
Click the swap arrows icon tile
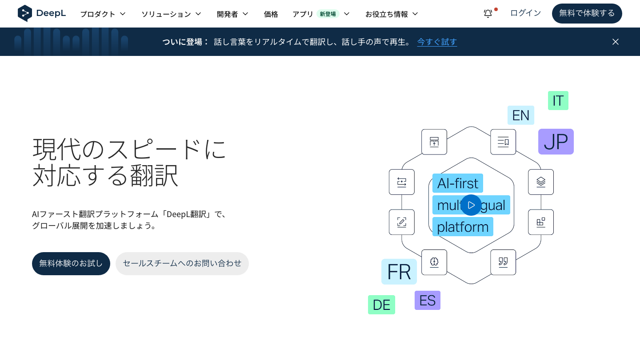pyautogui.click(x=402, y=182)
